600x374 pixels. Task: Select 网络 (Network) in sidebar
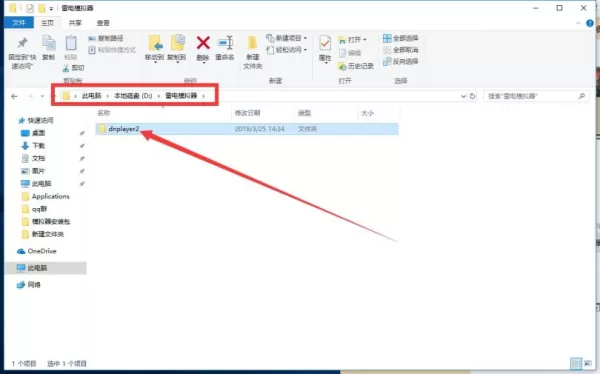[x=34, y=284]
